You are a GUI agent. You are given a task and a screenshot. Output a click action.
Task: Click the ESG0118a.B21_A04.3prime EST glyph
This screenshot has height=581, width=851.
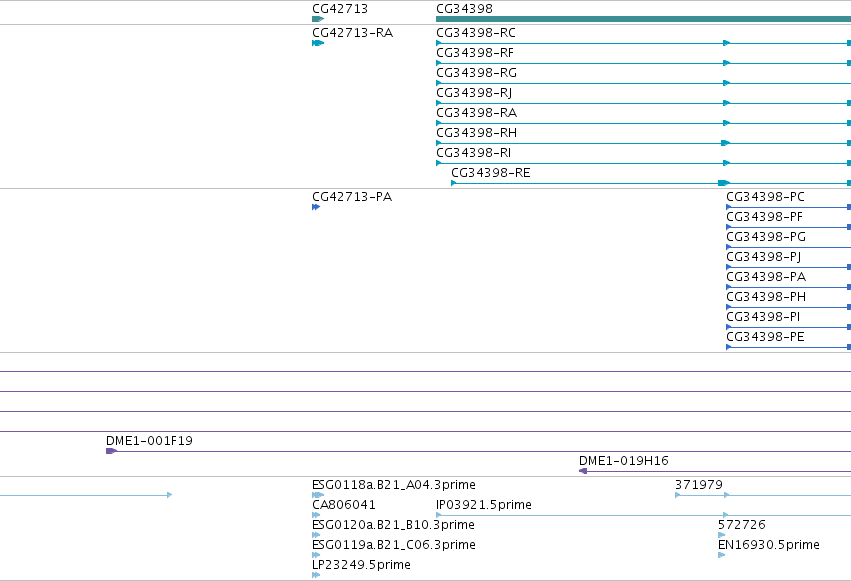coord(318,495)
